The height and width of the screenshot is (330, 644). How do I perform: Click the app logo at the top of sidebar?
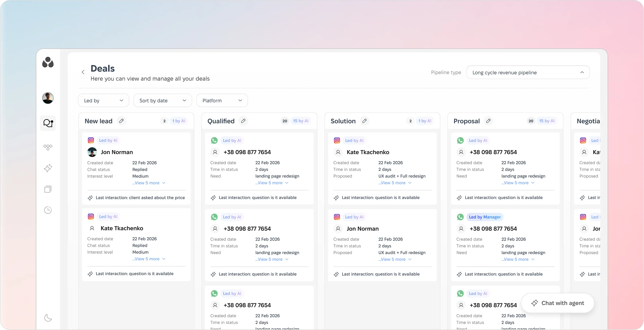[48, 63]
